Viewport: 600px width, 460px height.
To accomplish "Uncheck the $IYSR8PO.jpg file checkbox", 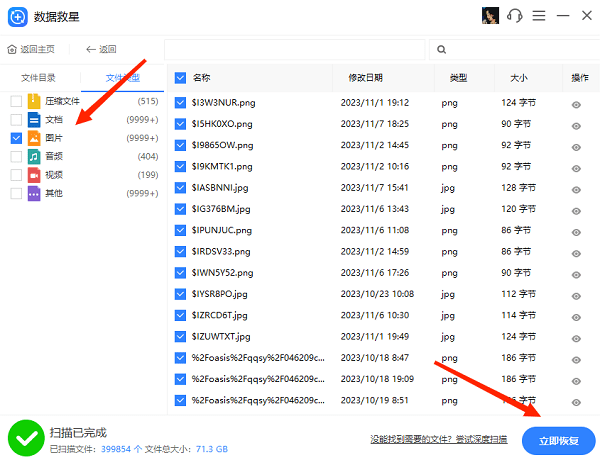I will (x=180, y=294).
